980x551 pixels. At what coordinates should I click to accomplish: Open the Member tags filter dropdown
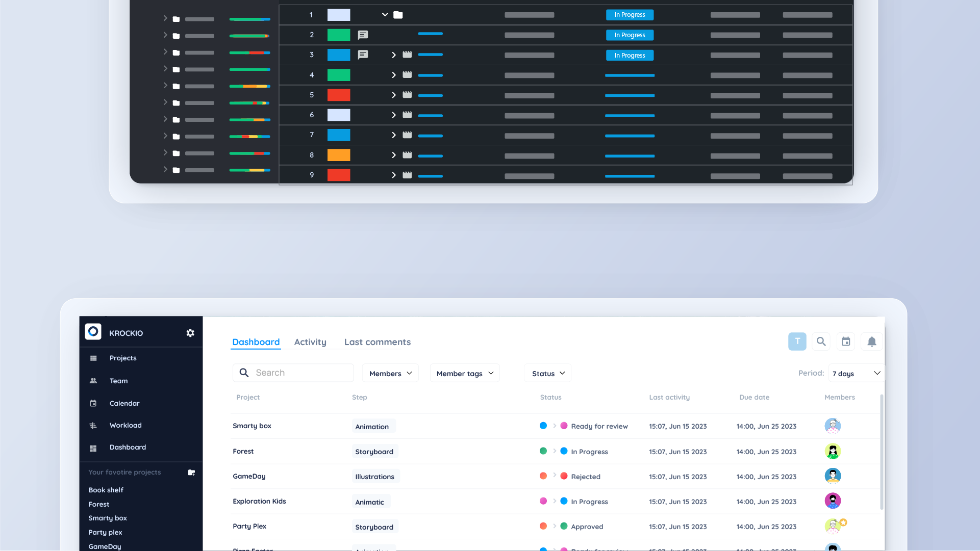pyautogui.click(x=465, y=373)
